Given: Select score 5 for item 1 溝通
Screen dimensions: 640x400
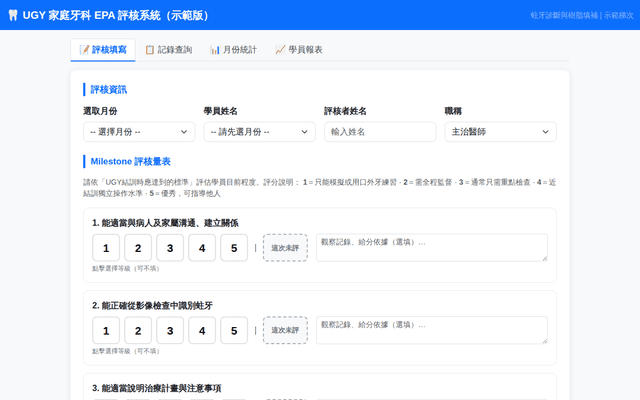Looking at the screenshot, I should click(234, 248).
